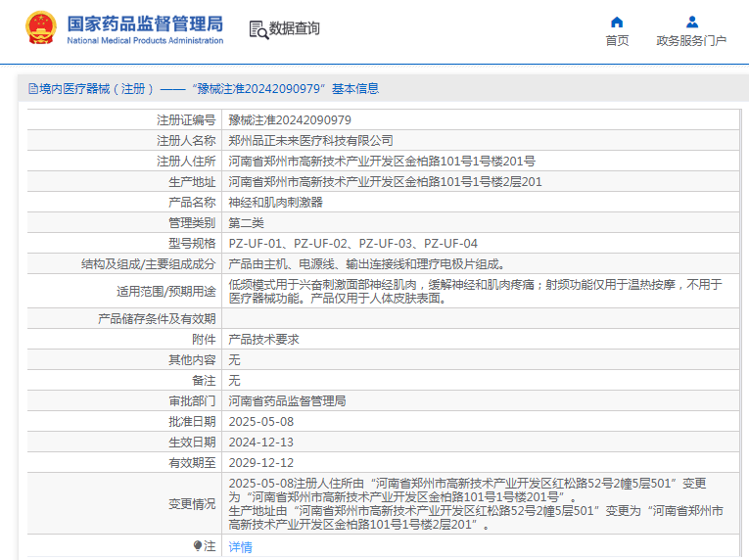
Task: Select 郑州品正未来医疗科技有限公司 cell
Action: coord(310,140)
